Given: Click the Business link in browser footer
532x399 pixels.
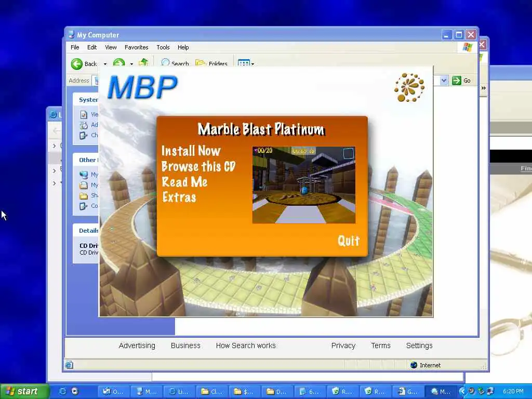Looking at the screenshot, I should click(185, 345).
